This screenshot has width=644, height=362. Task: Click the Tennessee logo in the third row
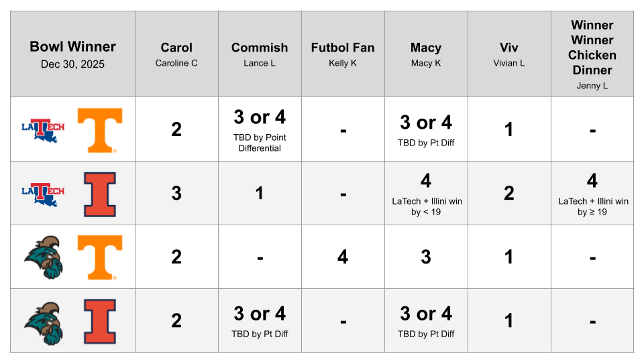tap(100, 257)
